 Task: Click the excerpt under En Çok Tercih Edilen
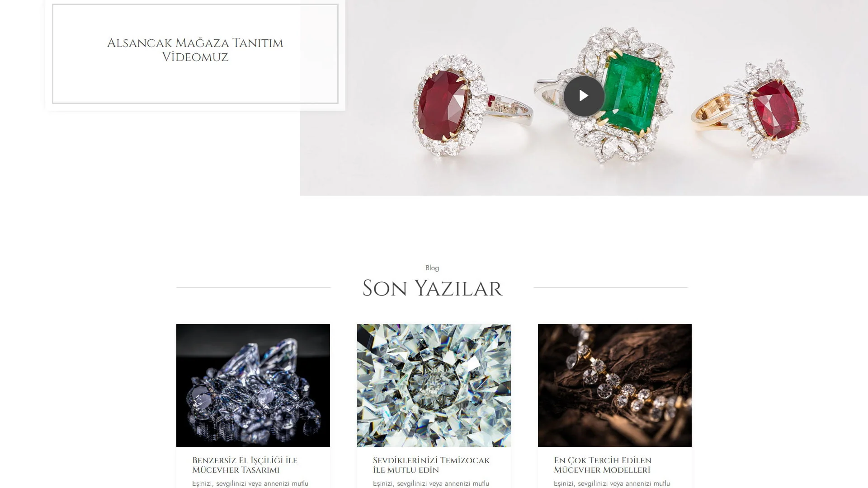pos(612,483)
